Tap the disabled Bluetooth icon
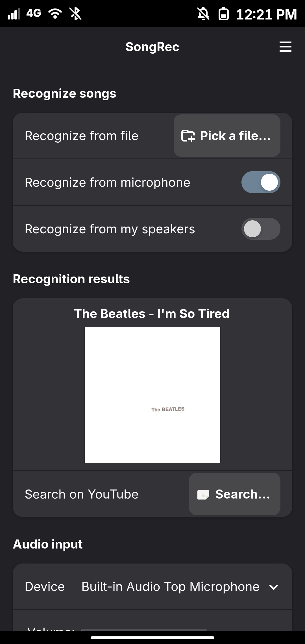This screenshot has width=305, height=644. click(76, 14)
